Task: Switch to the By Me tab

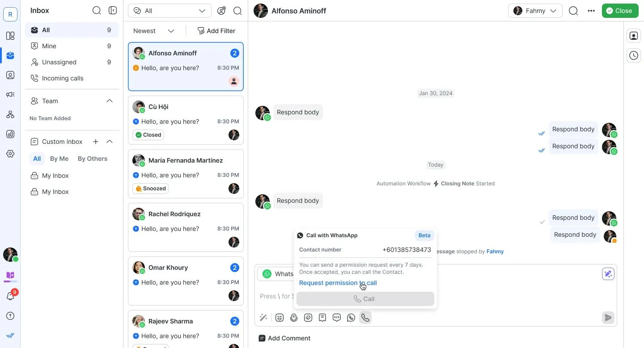Action: 59,159
